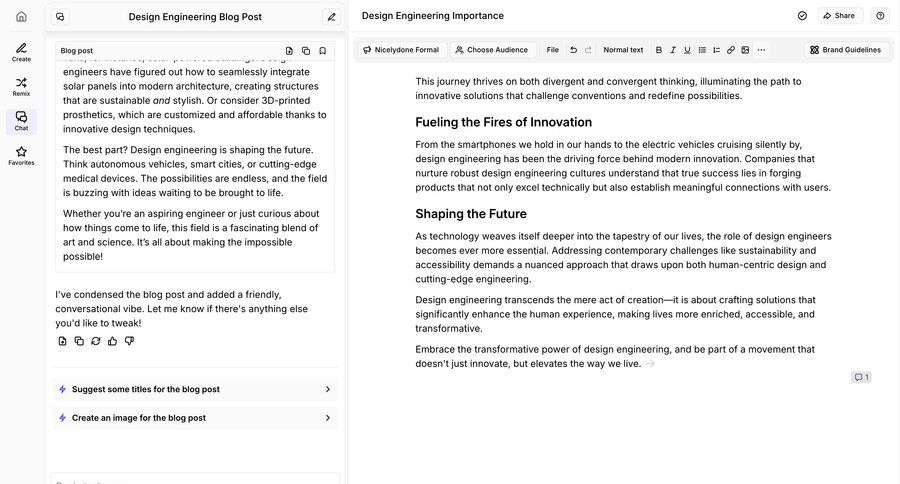
Task: Expand the Nicelydone Formal tone selector
Action: [x=400, y=50]
